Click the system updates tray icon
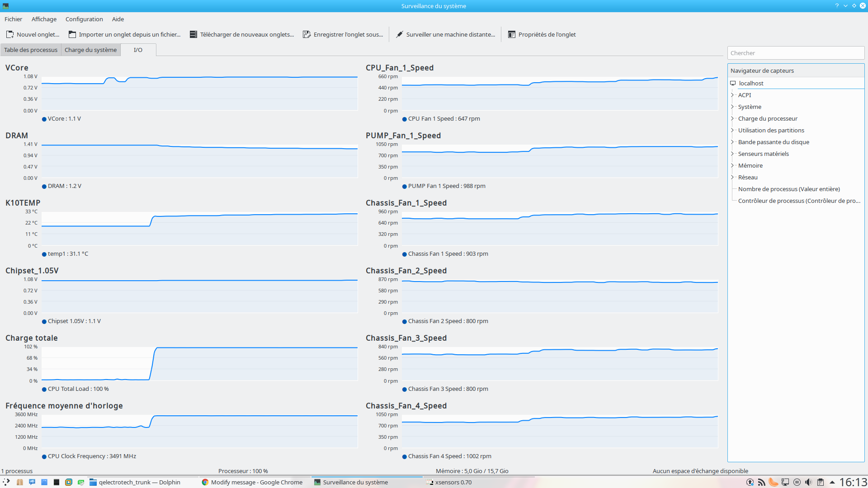 (x=750, y=482)
